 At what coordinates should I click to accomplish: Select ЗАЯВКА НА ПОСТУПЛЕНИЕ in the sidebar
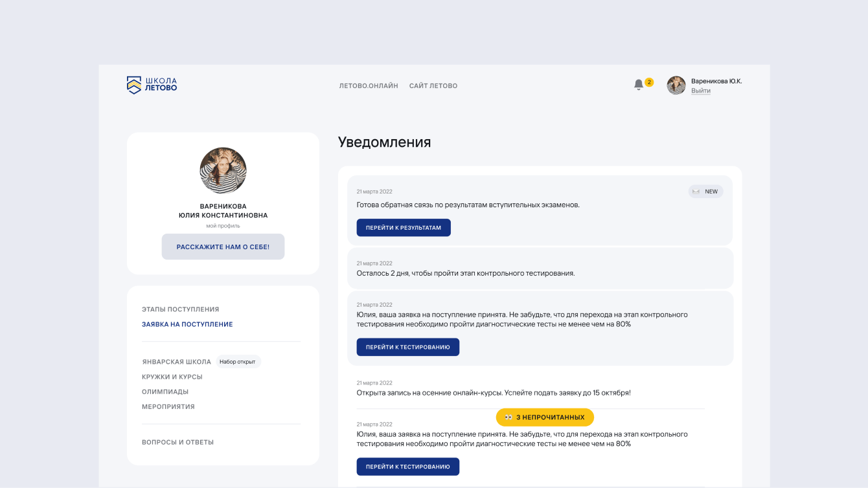click(x=187, y=324)
